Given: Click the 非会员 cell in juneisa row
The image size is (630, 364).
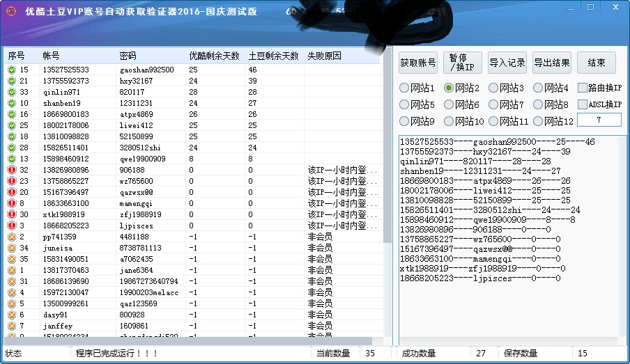Looking at the screenshot, I should [x=320, y=248].
